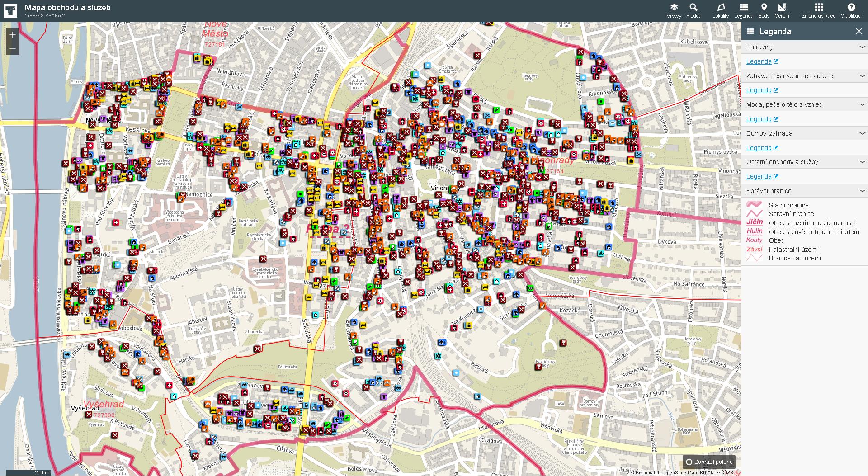868x476 pixels.
Task: Click the Hranice kat. území legend symbol
Action: pyautogui.click(x=754, y=258)
